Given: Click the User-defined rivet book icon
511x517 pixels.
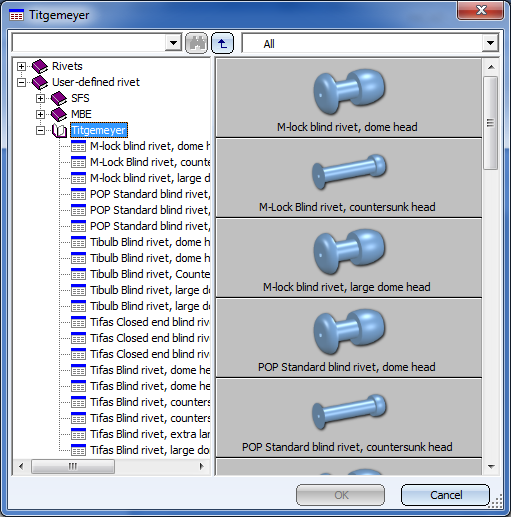Looking at the screenshot, I should (x=40, y=82).
